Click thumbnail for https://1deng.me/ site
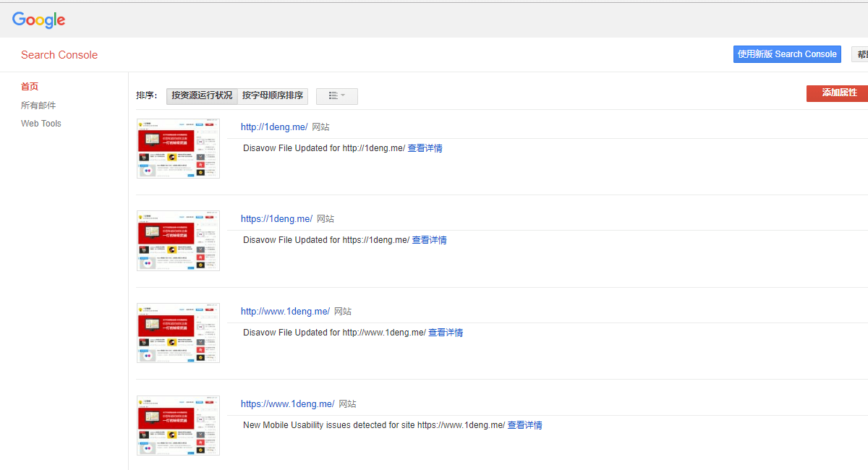The width and height of the screenshot is (868, 470). pyautogui.click(x=178, y=241)
